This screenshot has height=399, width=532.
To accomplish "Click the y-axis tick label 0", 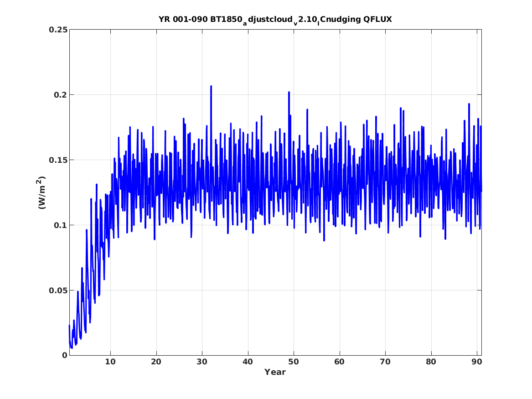I will (65, 355).
